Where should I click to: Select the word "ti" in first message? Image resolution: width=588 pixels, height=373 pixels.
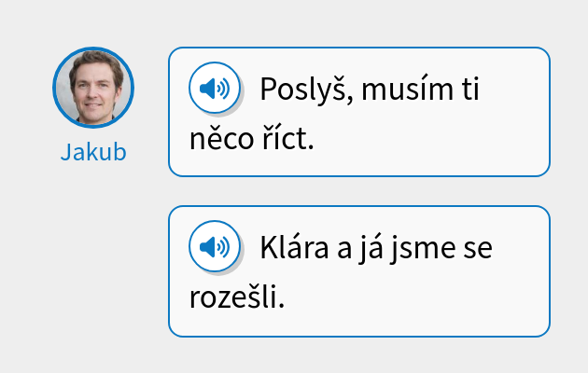[x=469, y=90]
